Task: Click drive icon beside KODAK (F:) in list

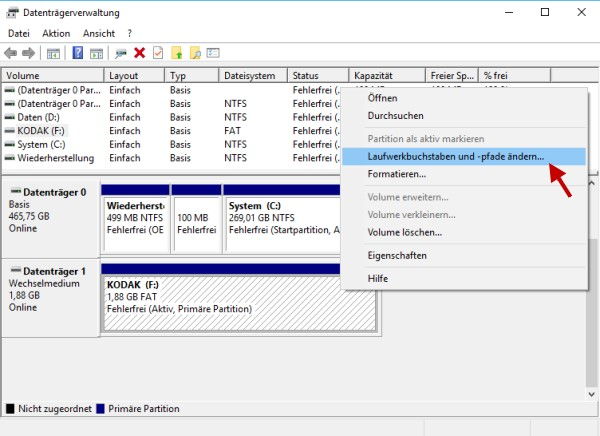Action: click(10, 131)
